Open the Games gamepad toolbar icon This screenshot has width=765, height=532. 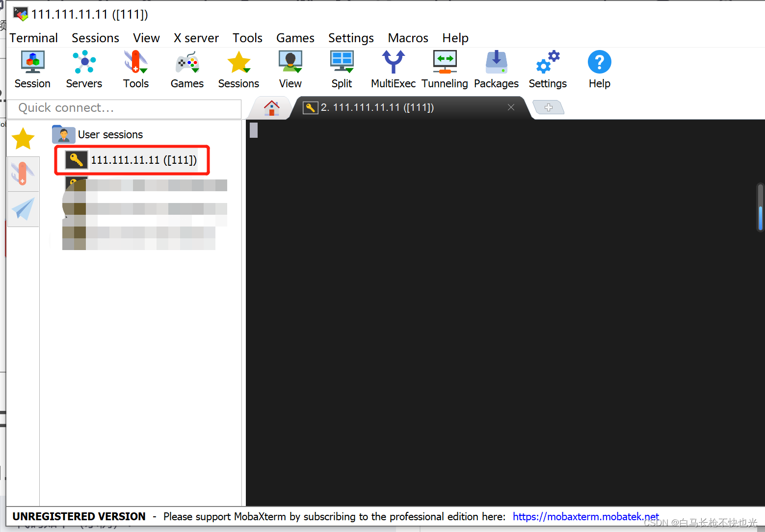[187, 70]
